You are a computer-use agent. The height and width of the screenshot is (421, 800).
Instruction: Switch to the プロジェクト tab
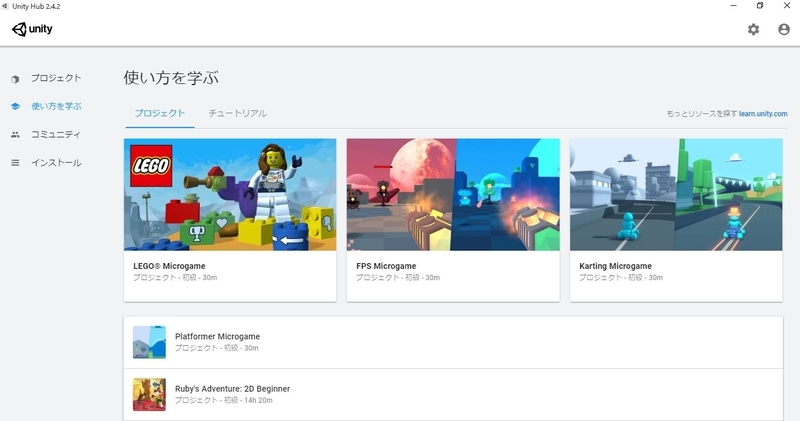pyautogui.click(x=160, y=113)
